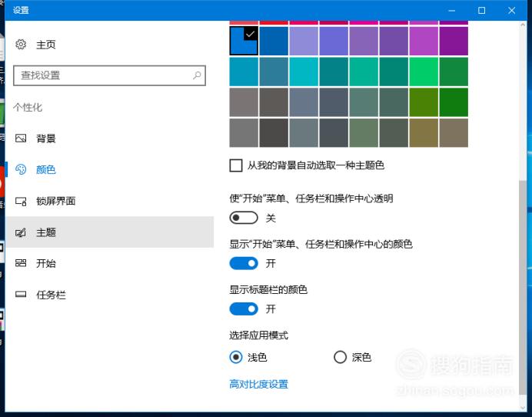Minimize the 设置 window
Image resolution: width=532 pixels, height=417 pixels.
[x=451, y=11]
